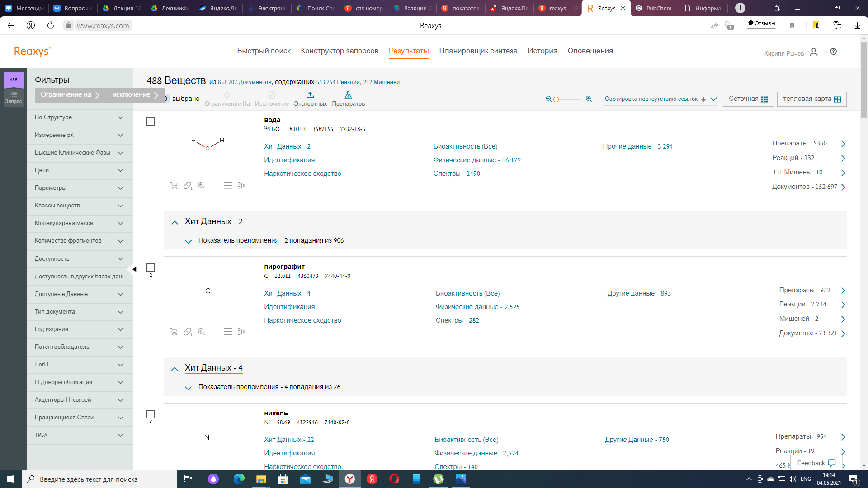Go to the Synthesis Planner tab
Image resolution: width=868 pixels, height=488 pixels.
[478, 51]
